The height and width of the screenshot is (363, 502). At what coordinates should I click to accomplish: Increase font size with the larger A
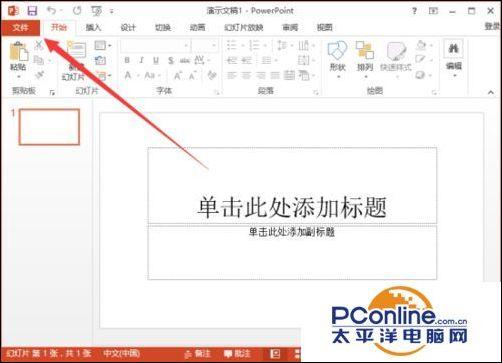click(178, 76)
